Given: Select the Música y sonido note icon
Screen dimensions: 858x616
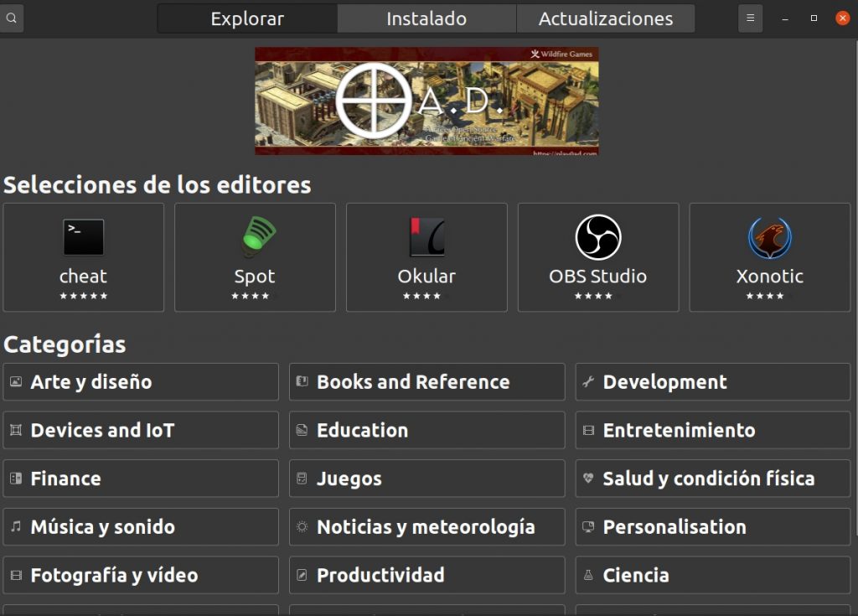Looking at the screenshot, I should pos(15,526).
